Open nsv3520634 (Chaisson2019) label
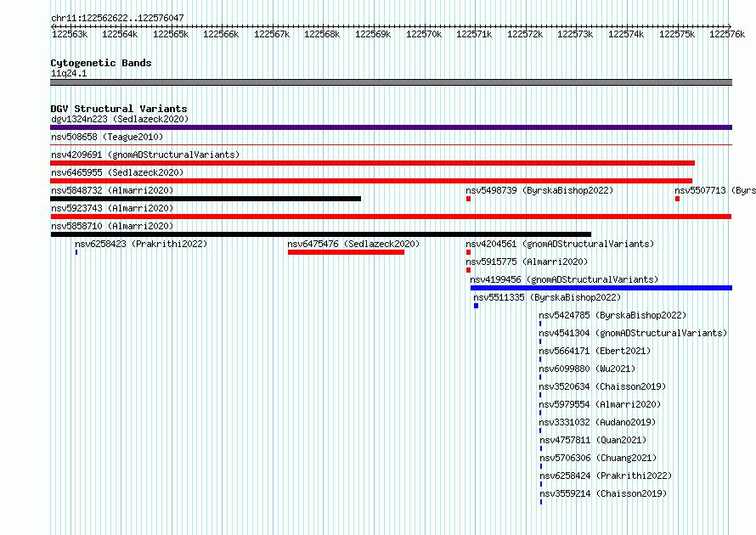The height and width of the screenshot is (535, 756). [x=603, y=386]
